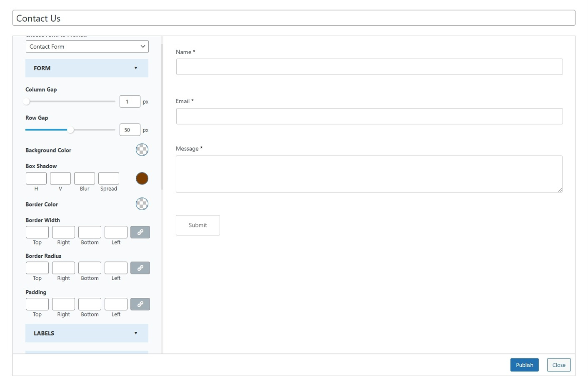Click the Box Shadow V field
Viewport: 588px width, 376px height.
point(60,179)
